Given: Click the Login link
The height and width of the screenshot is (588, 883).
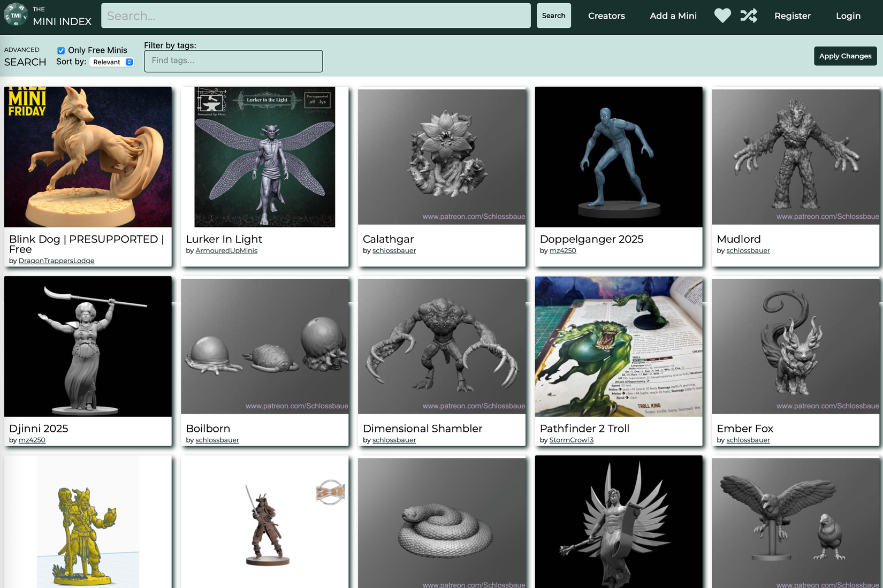Looking at the screenshot, I should (x=848, y=16).
